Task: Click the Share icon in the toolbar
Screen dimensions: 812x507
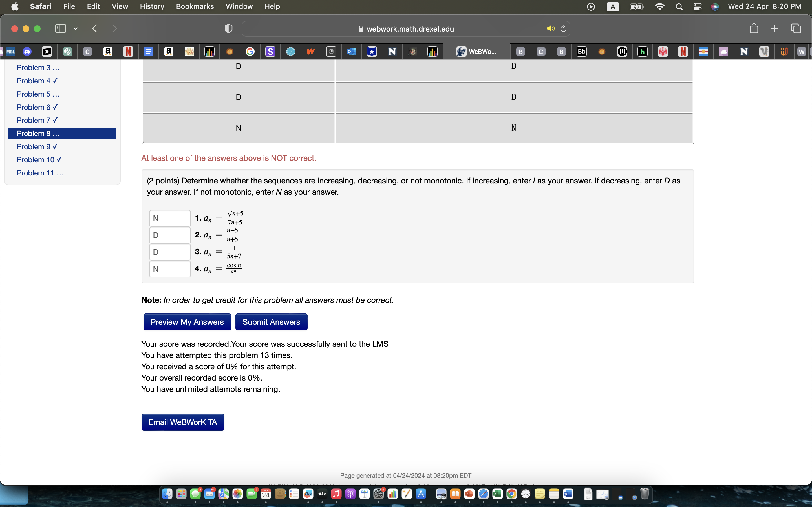Action: click(x=754, y=28)
